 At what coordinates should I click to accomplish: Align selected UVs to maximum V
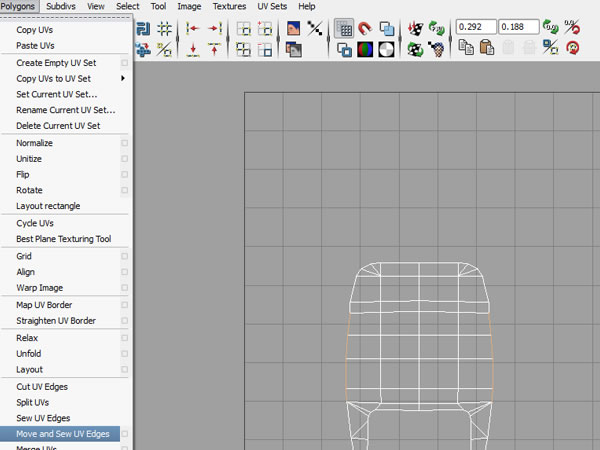215,49
